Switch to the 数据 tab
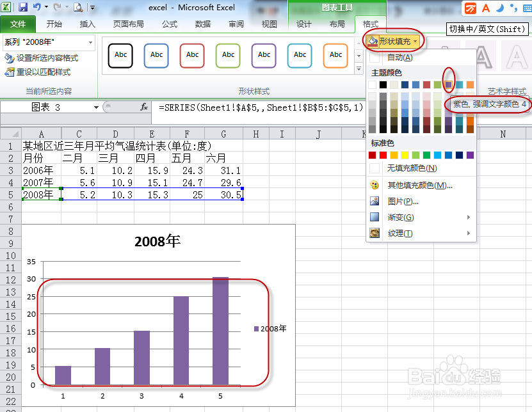This screenshot has width=532, height=412. 202,24
